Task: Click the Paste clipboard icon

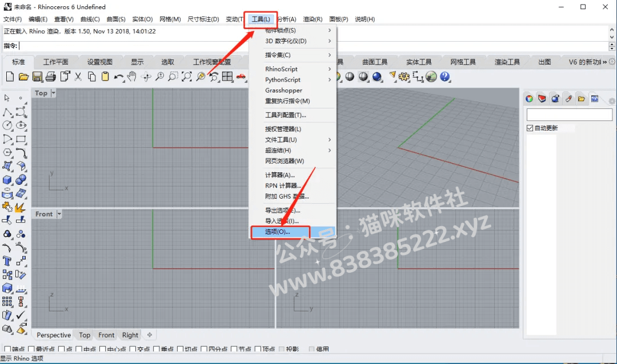Action: [x=105, y=76]
